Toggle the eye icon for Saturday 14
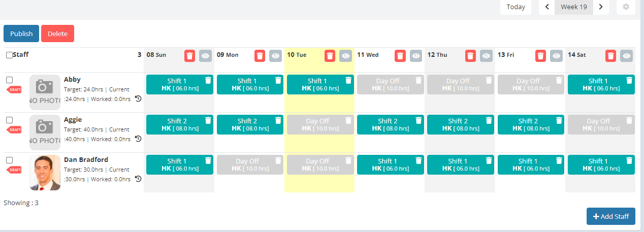 pyautogui.click(x=626, y=56)
